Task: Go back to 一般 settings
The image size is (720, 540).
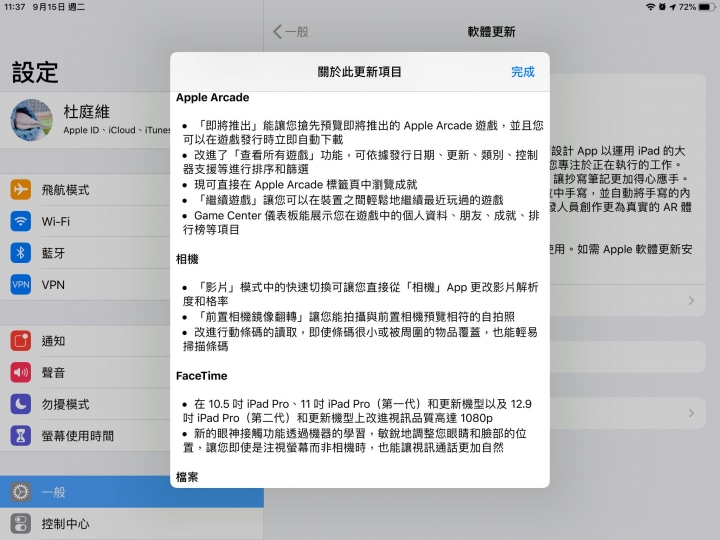Action: click(x=291, y=32)
